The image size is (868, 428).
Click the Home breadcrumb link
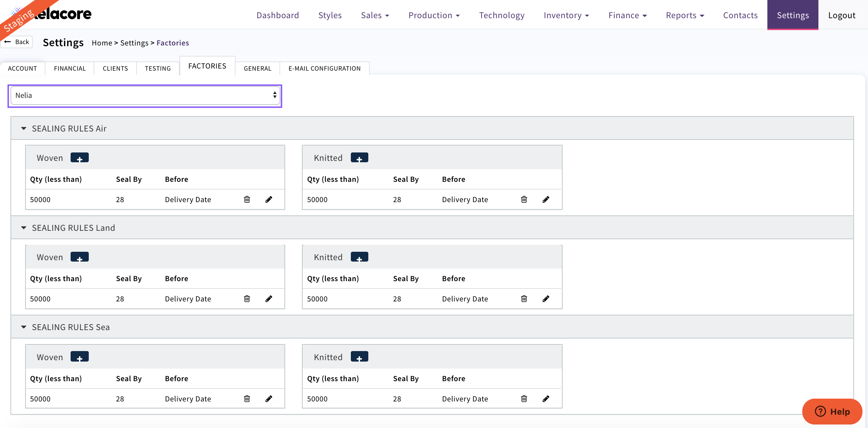coord(102,43)
